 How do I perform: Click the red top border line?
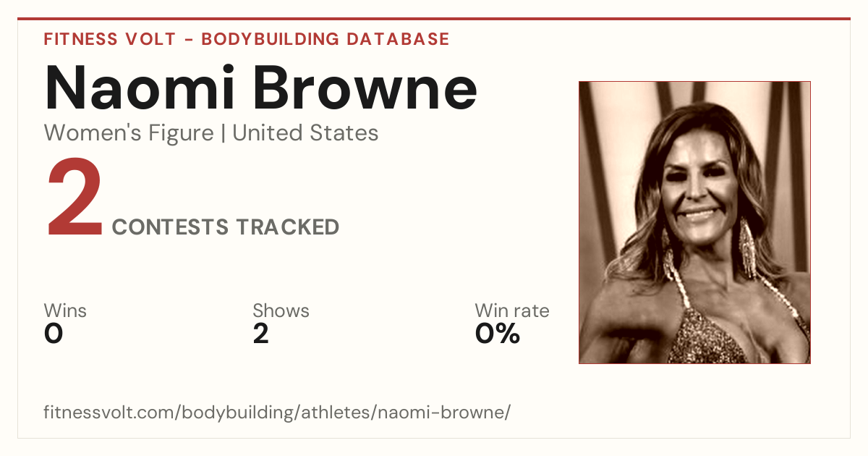coord(434,19)
